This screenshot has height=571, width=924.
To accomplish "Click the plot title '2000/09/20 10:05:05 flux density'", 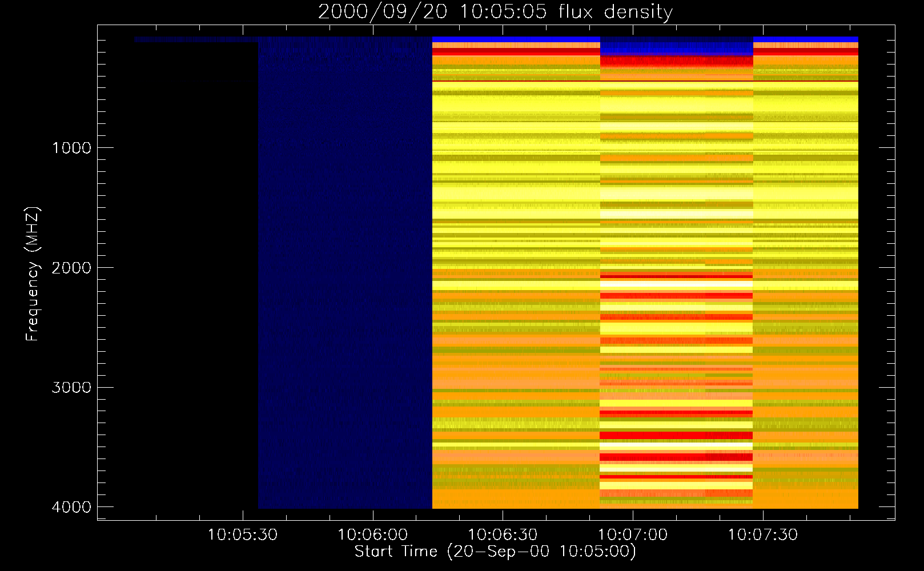I will coord(495,11).
